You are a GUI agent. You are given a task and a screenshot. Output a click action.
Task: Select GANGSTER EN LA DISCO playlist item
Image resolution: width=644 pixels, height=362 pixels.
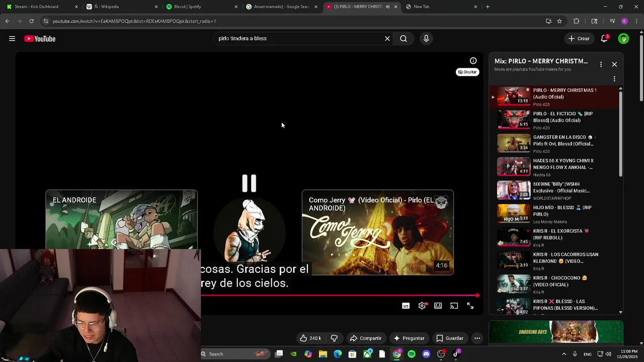pyautogui.click(x=553, y=144)
